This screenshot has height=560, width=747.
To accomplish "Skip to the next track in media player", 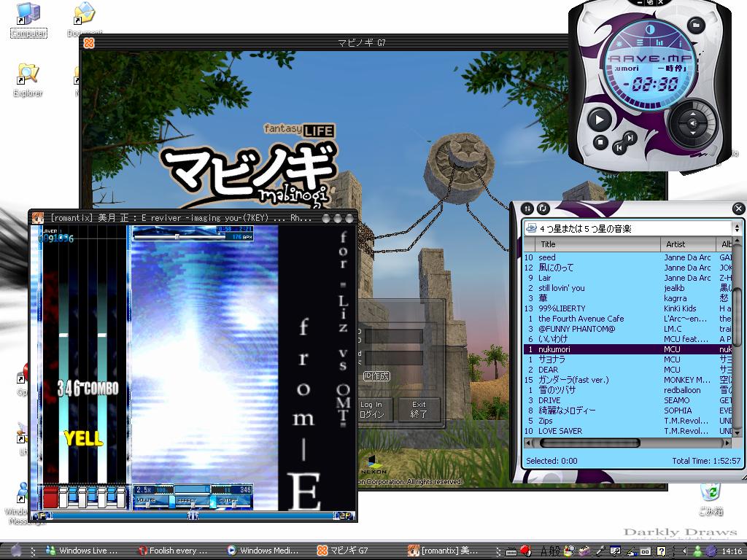I will (x=630, y=138).
